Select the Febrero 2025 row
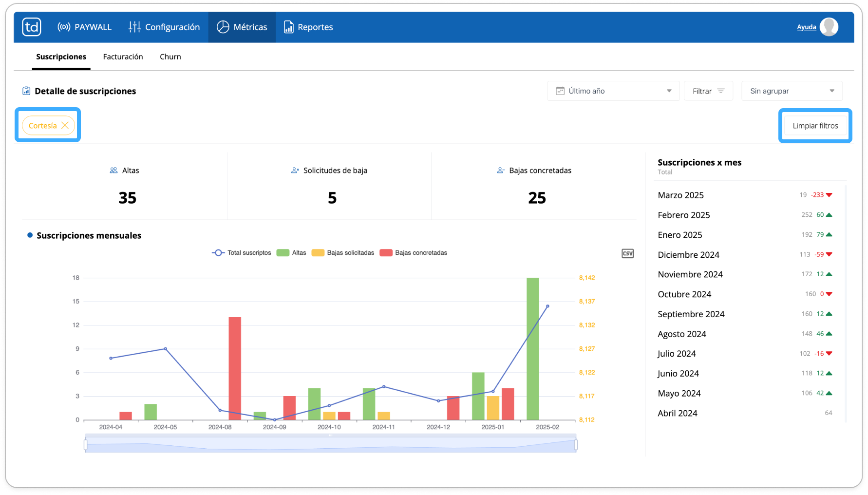868x495 pixels. point(745,215)
